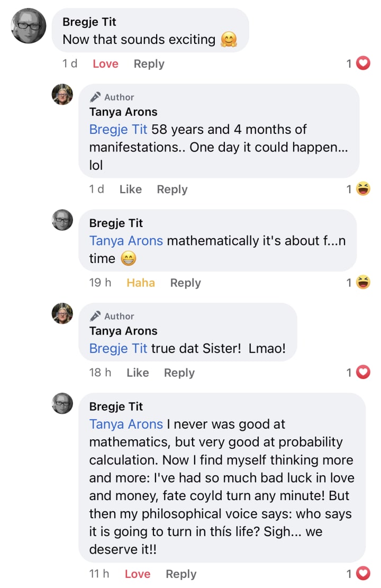Open Bregje Tit's large profile picture
Viewport: 381px width, 588px height.
(29, 26)
